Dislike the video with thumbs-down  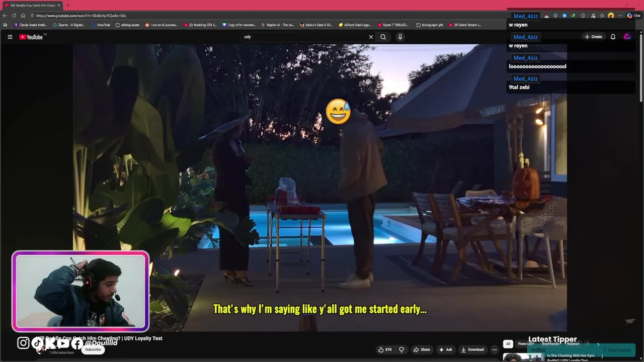click(x=401, y=349)
